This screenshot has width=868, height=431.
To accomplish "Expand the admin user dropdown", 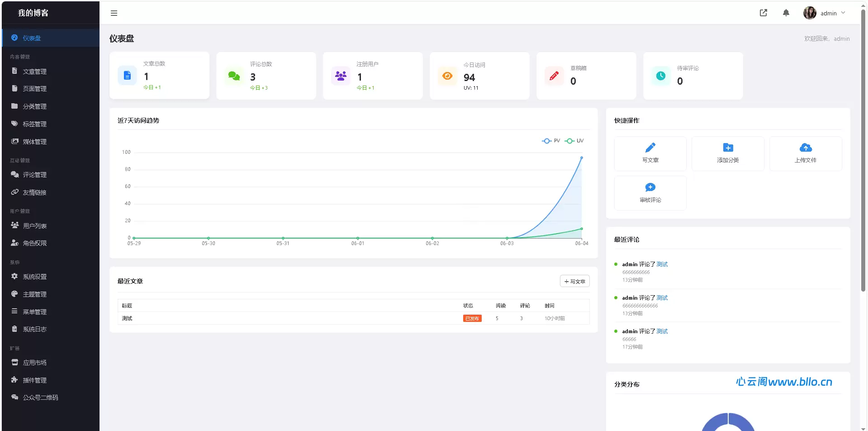I will (825, 13).
